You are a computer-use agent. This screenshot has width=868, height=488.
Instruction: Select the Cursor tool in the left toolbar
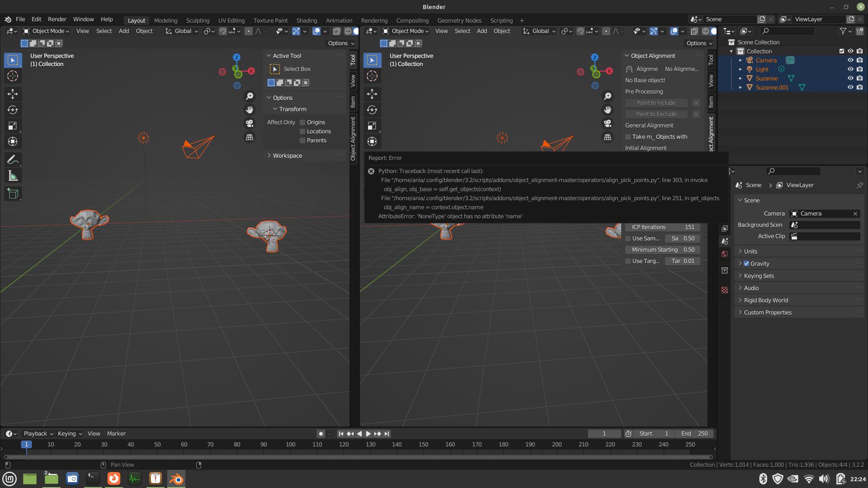click(x=13, y=76)
